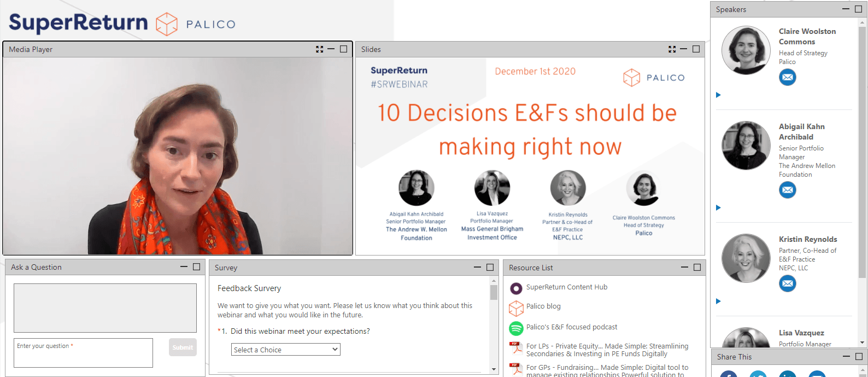Click the 'Did this webinar meet your expectations?' question
This screenshot has height=377, width=868.
pos(300,331)
